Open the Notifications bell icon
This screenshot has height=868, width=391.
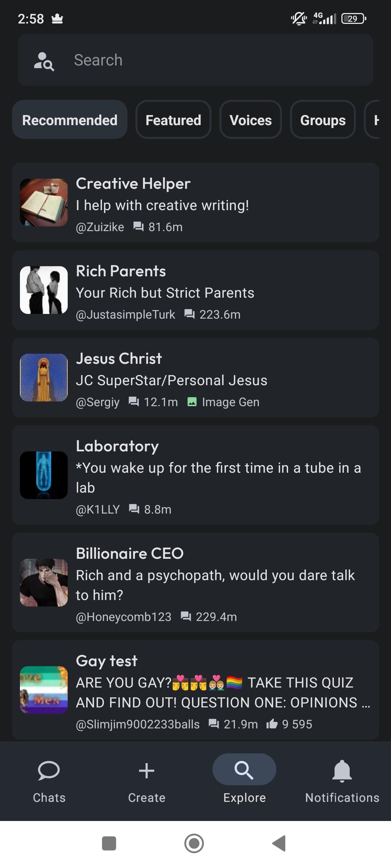click(342, 770)
